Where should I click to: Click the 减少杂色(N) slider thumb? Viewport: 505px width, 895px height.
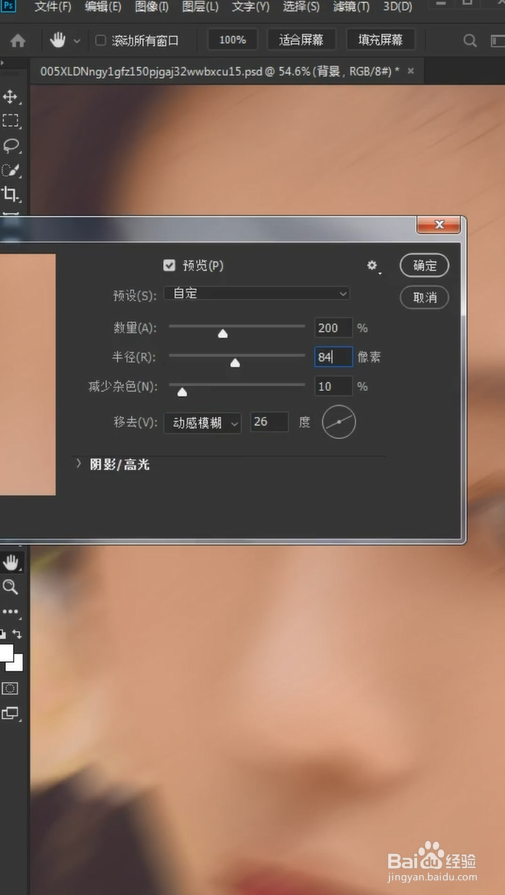(182, 392)
